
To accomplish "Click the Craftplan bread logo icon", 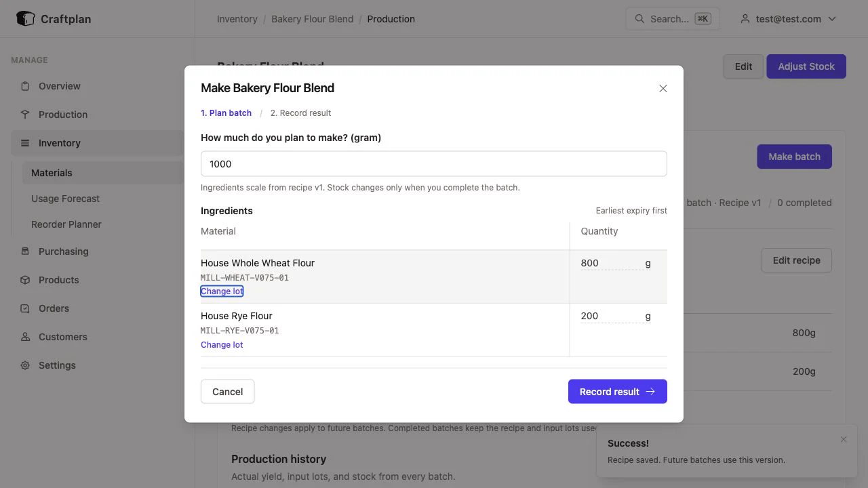I will click(x=25, y=18).
